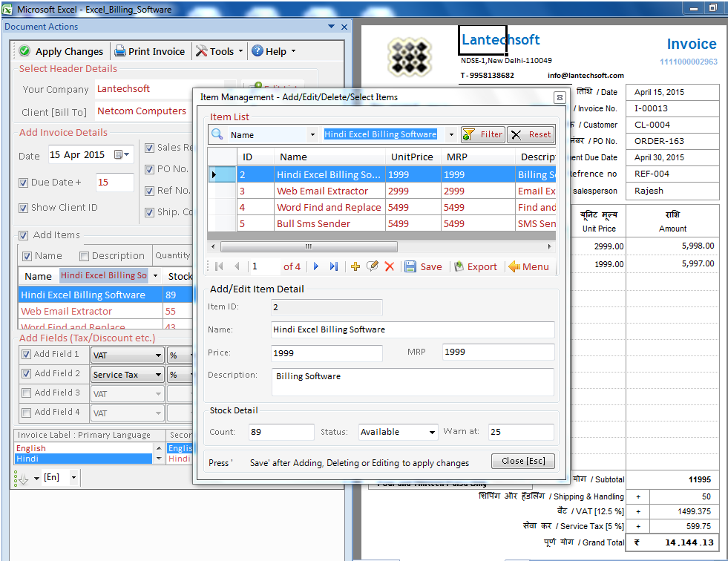The image size is (728, 561).
Task: Select Bull Sms Sender row
Action: tap(381, 223)
